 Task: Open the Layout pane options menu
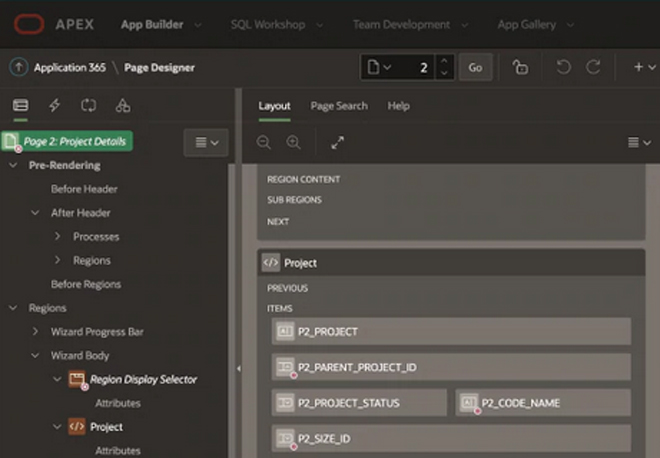(x=639, y=143)
